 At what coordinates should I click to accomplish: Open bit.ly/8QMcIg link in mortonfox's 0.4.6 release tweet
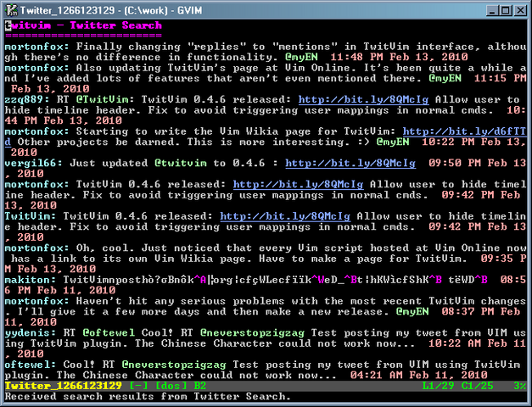(298, 185)
